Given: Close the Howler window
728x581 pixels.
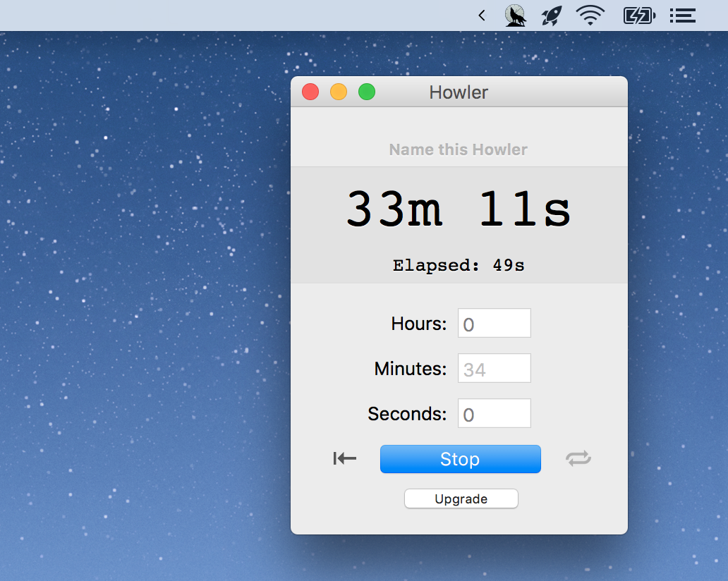Looking at the screenshot, I should (310, 92).
